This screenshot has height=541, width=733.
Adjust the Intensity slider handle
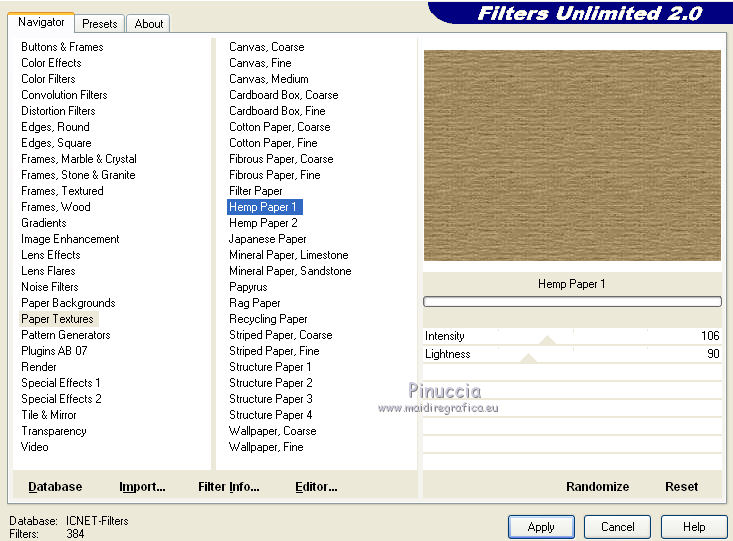point(547,340)
